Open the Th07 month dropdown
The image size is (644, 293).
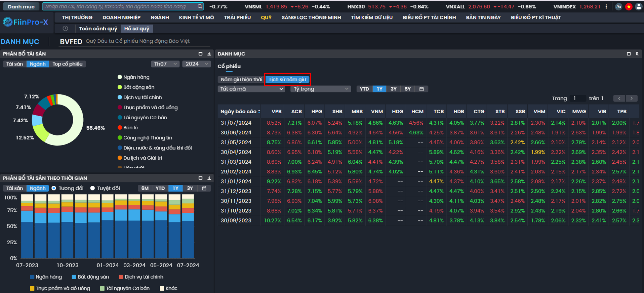(165, 64)
